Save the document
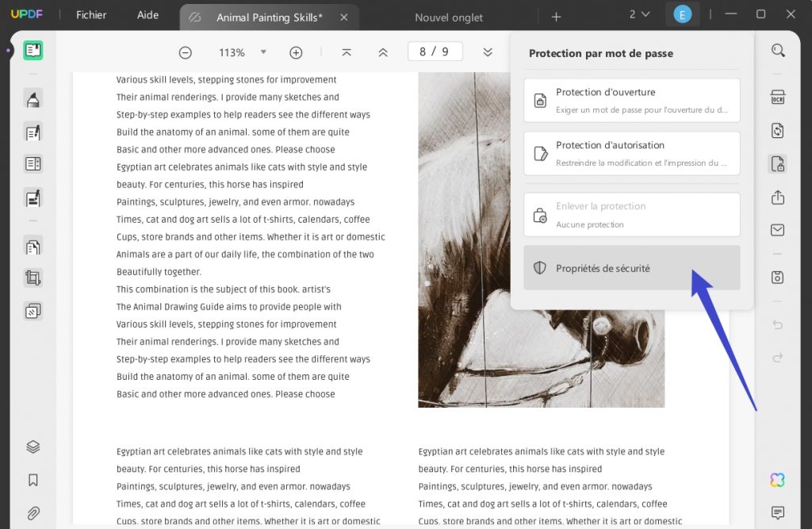The image size is (812, 529). tap(777, 276)
